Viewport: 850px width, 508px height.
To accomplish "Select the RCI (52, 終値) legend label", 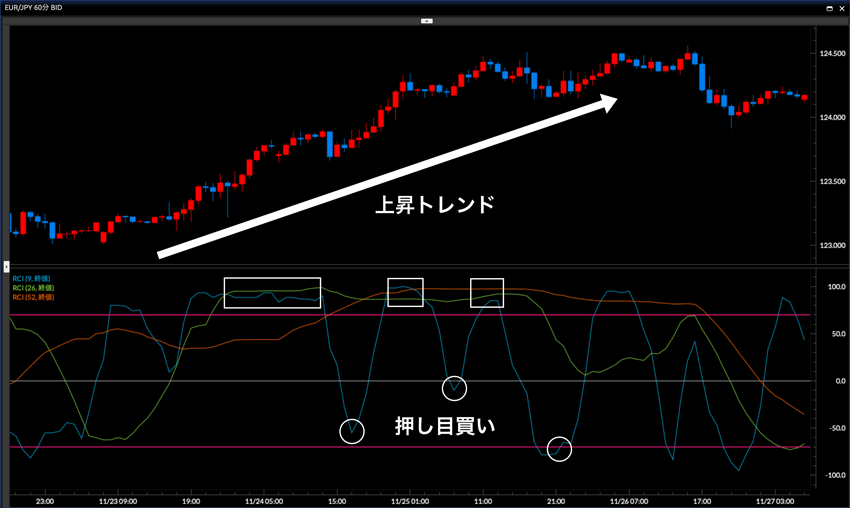I will 34,297.
